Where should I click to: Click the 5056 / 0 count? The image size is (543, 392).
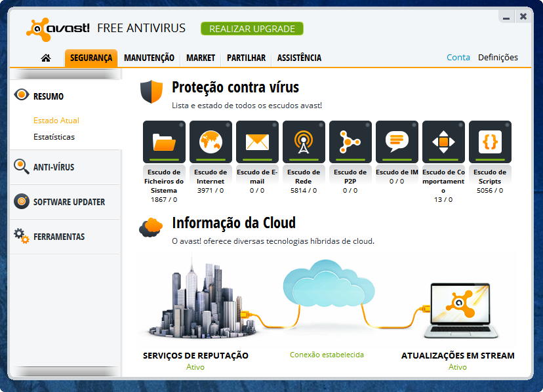490,191
